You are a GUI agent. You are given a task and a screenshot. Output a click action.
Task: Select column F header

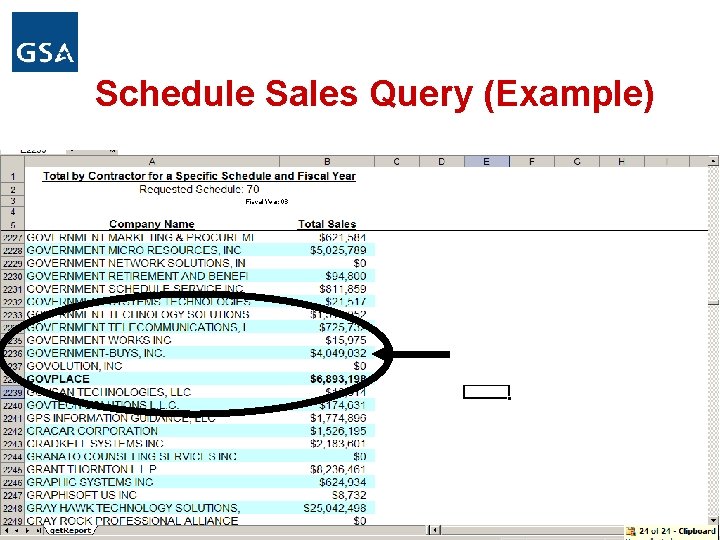pos(532,161)
